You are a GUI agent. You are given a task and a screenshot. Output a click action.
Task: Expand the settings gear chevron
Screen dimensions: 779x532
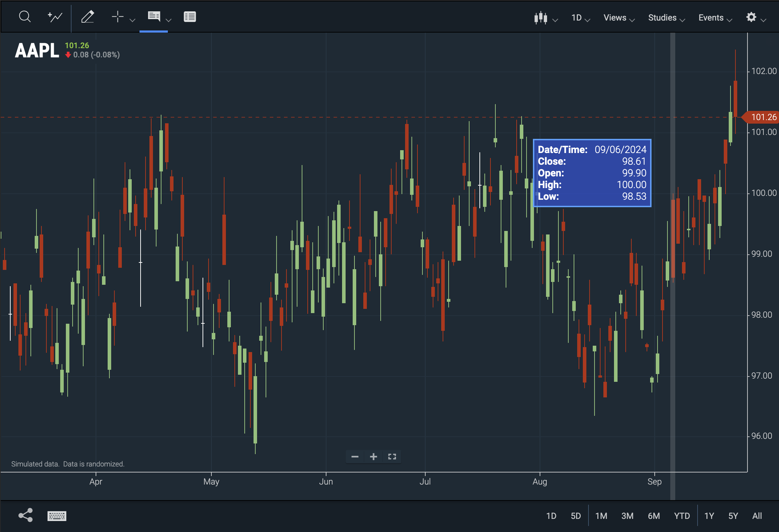point(763,20)
